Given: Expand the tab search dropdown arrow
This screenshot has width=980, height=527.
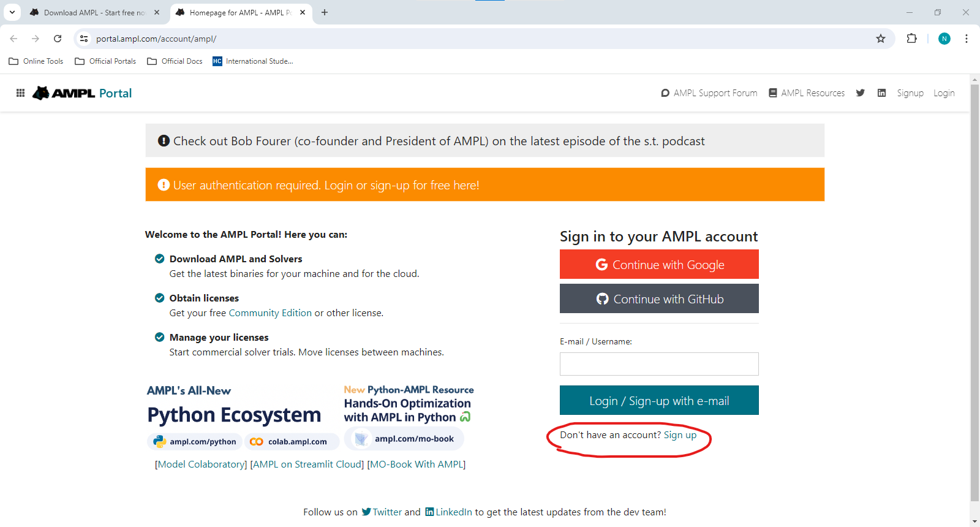Looking at the screenshot, I should coord(12,12).
